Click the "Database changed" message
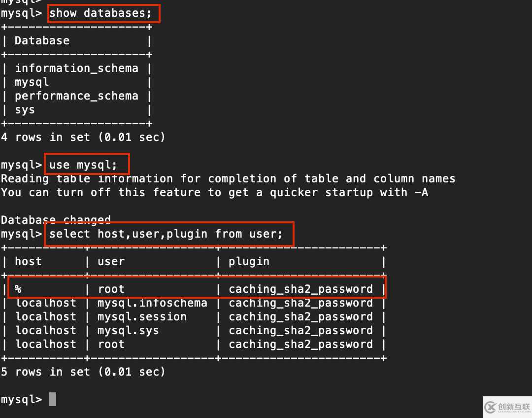This screenshot has height=418, width=532. [x=56, y=220]
